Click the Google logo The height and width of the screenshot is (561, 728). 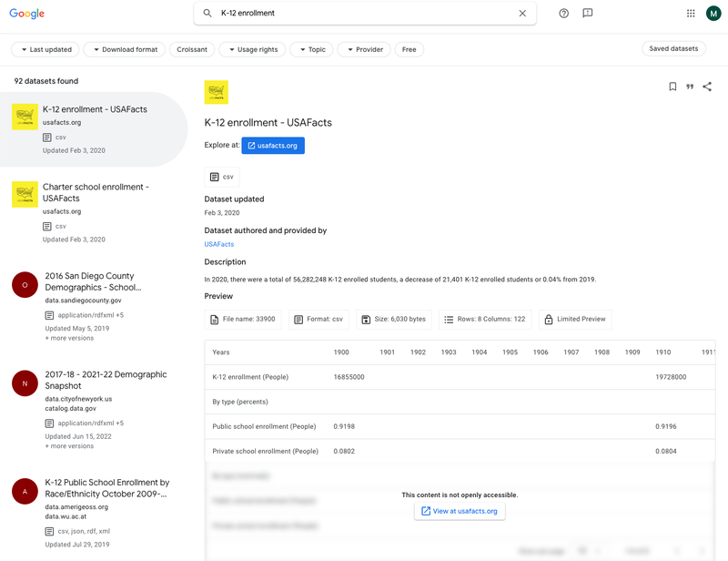(x=27, y=14)
